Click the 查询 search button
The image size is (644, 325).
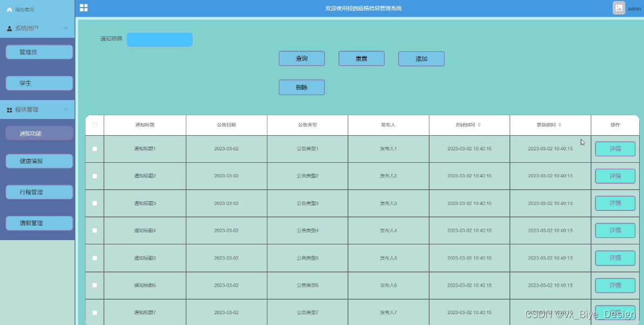302,58
